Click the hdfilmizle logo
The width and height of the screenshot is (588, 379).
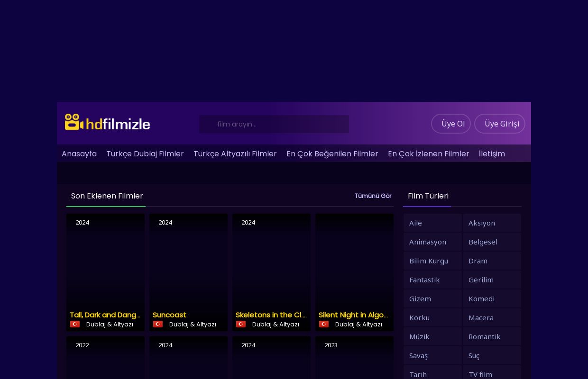108,123
